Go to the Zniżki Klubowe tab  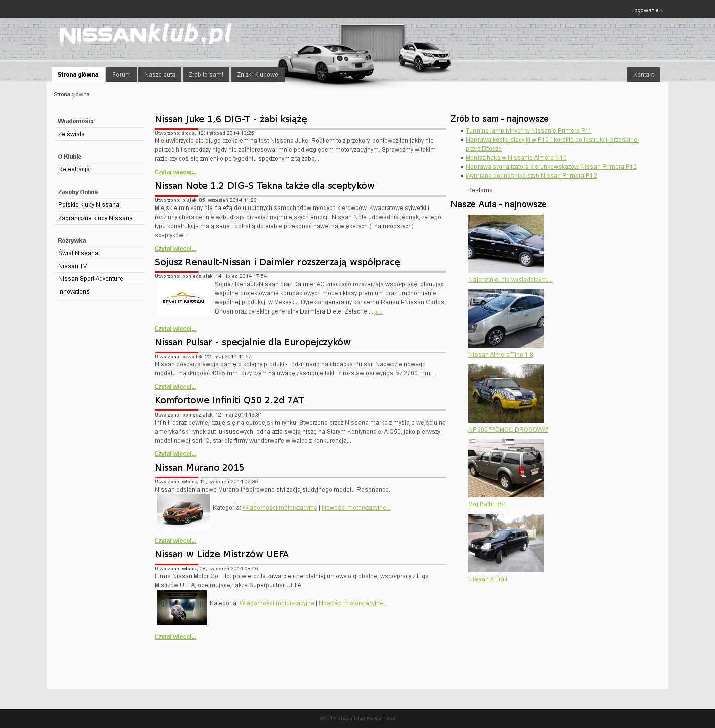258,75
